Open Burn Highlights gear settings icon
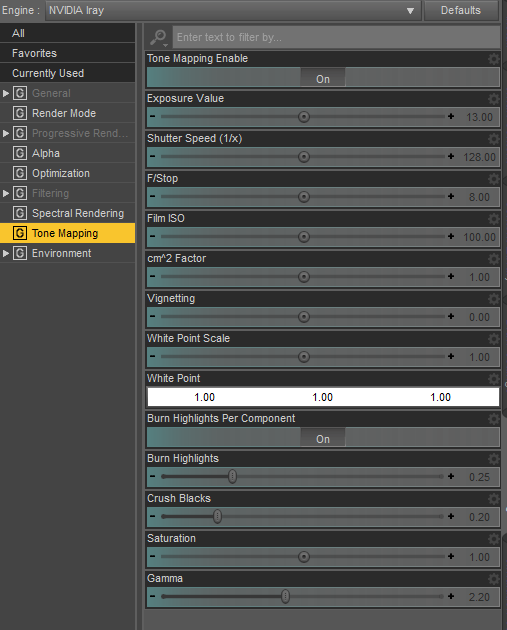The height and width of the screenshot is (630, 507). click(x=493, y=459)
